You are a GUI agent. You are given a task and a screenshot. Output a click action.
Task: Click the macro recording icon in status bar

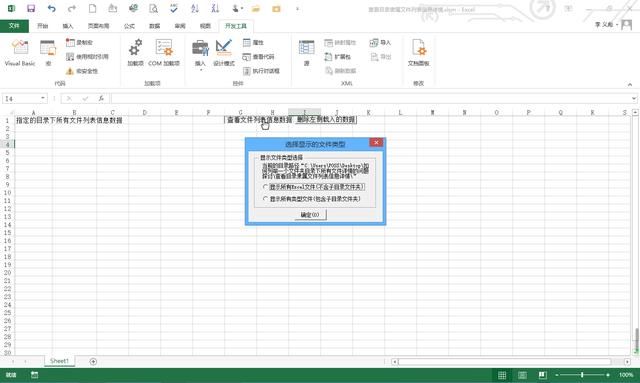click(34, 375)
